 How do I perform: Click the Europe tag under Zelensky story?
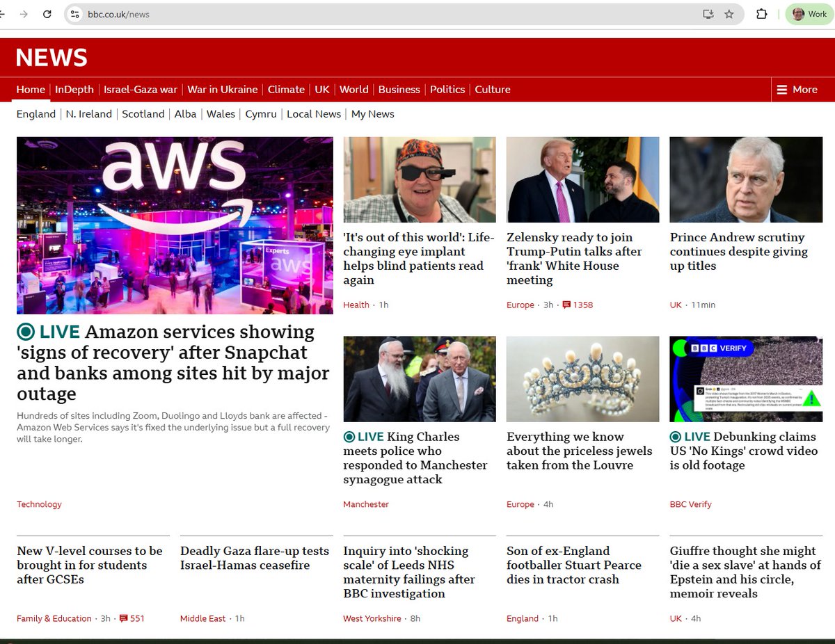coord(520,305)
